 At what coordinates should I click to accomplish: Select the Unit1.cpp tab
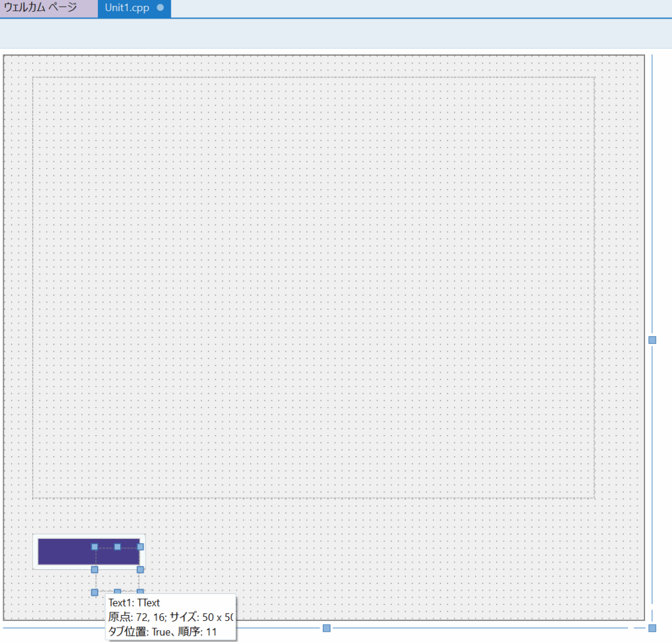(127, 9)
